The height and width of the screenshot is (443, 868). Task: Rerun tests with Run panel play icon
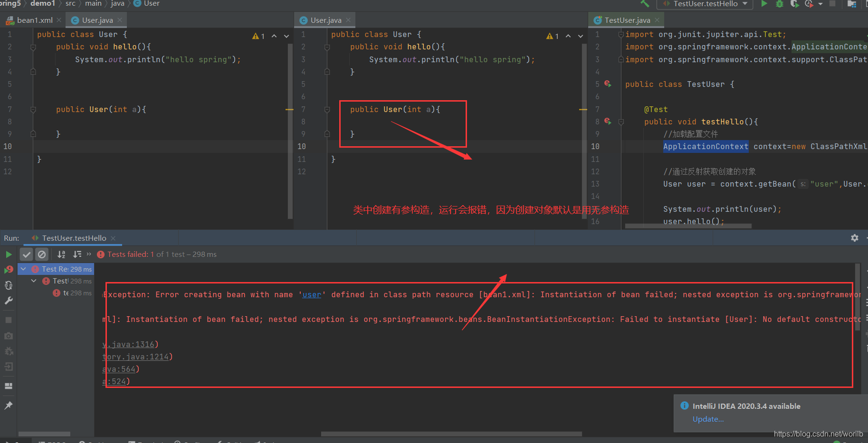pos(9,254)
